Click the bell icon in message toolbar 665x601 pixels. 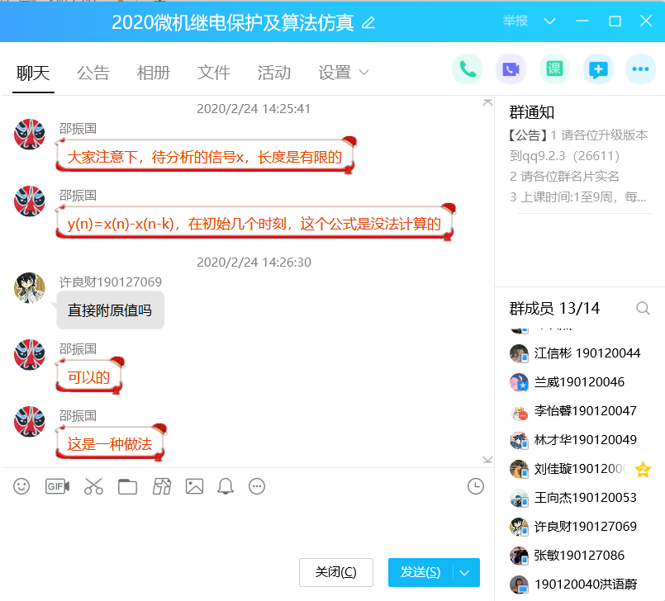226,486
